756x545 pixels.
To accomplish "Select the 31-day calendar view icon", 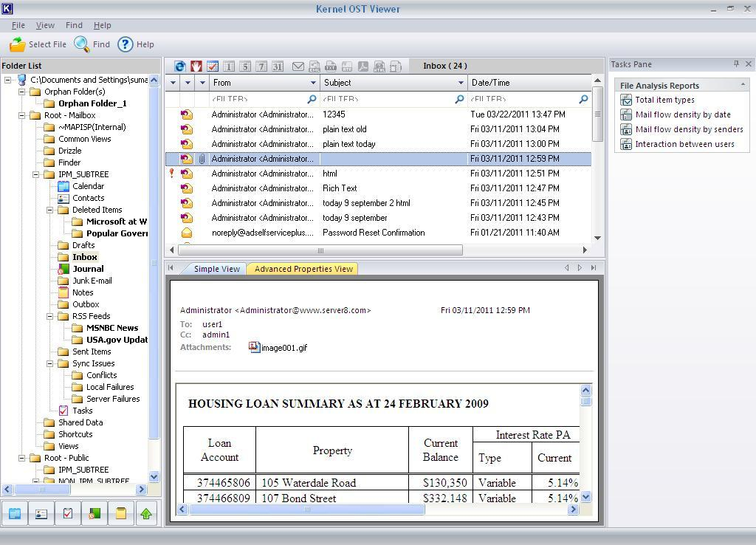I will click(x=278, y=66).
